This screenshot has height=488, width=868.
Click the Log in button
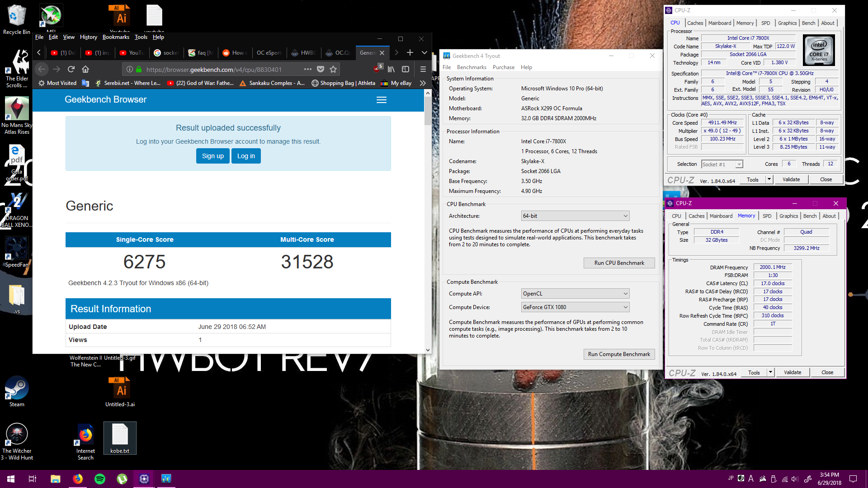pyautogui.click(x=246, y=156)
